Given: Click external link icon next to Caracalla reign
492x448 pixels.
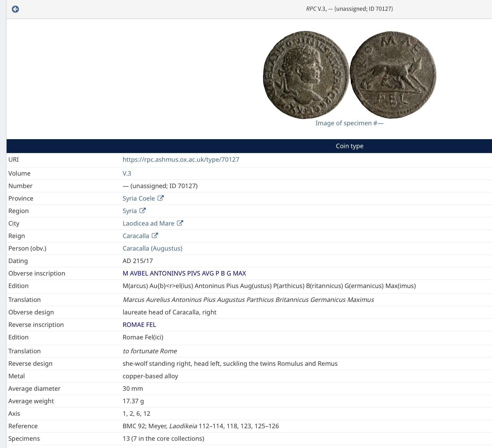Looking at the screenshot, I should [x=155, y=236].
